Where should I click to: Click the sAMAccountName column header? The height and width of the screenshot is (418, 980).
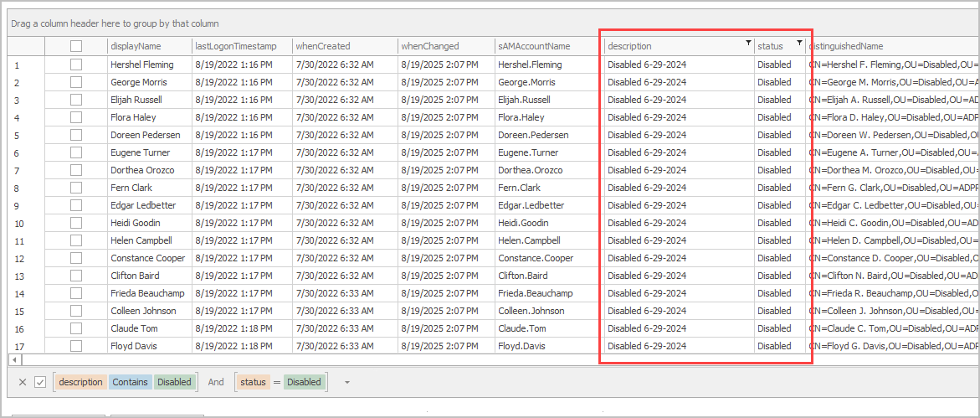[534, 46]
